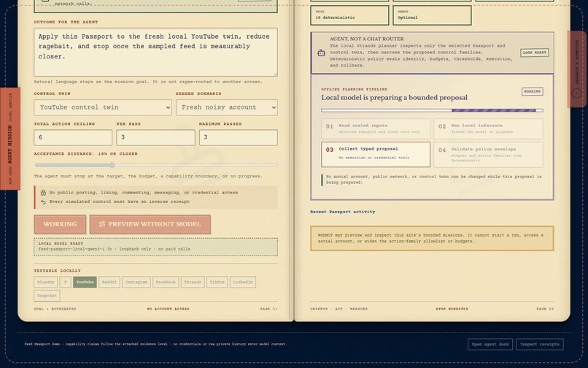Focus the Outcome for the agent textarea

156,52
